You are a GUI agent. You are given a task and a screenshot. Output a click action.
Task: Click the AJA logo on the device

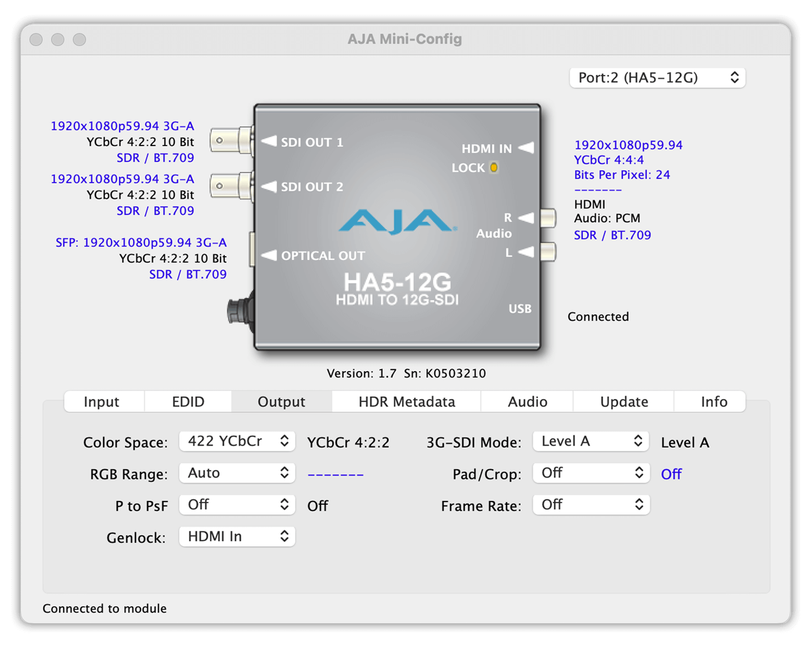[x=398, y=221]
